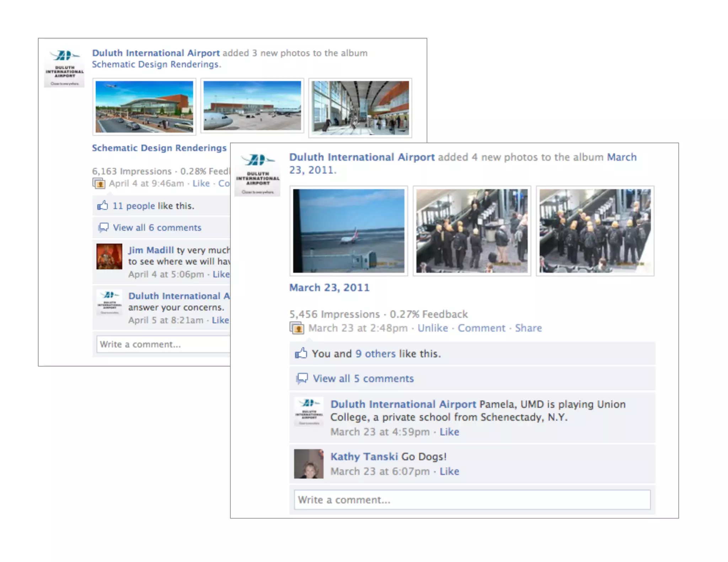Click Share on the March 23 post

(528, 328)
